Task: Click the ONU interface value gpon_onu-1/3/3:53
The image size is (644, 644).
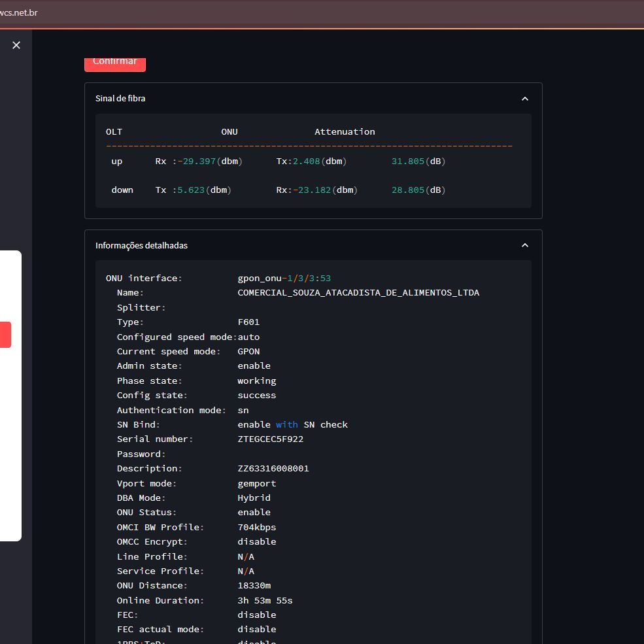Action: [284, 278]
